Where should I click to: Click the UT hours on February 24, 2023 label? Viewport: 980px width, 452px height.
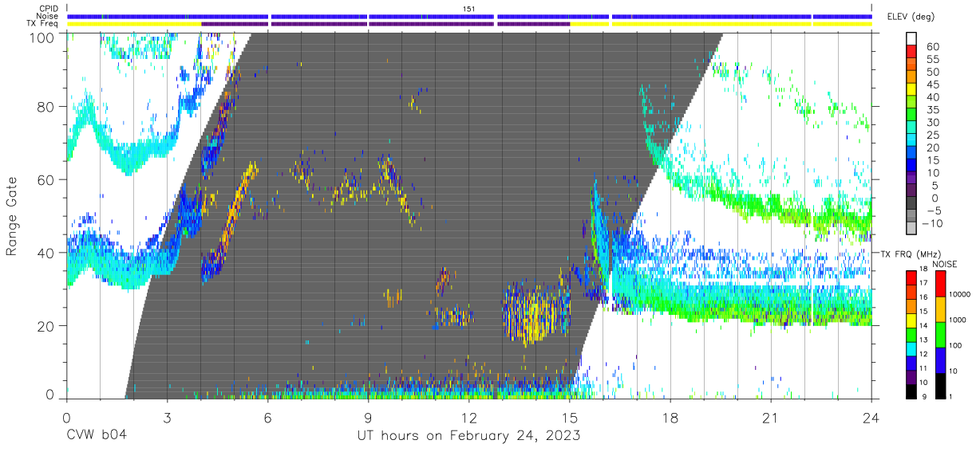(468, 435)
